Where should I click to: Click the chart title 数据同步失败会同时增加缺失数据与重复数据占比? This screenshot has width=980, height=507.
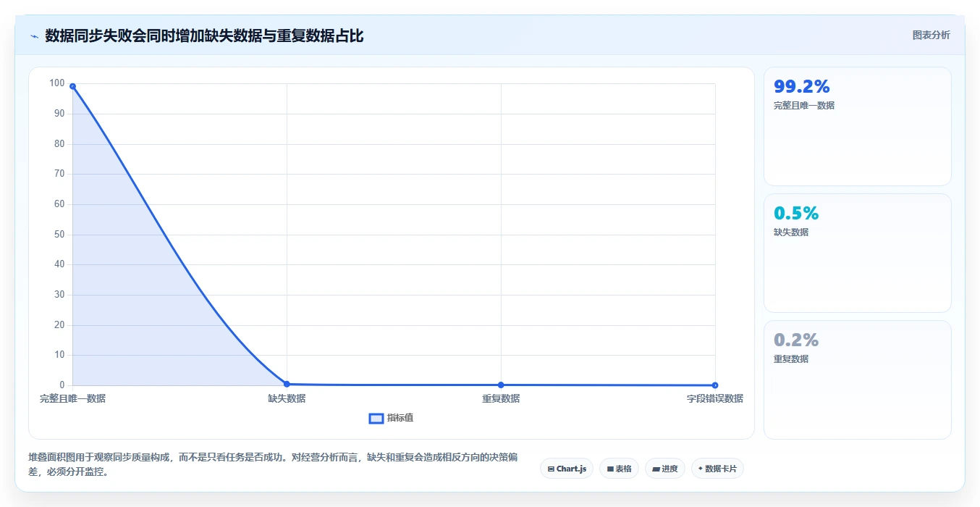(x=204, y=35)
